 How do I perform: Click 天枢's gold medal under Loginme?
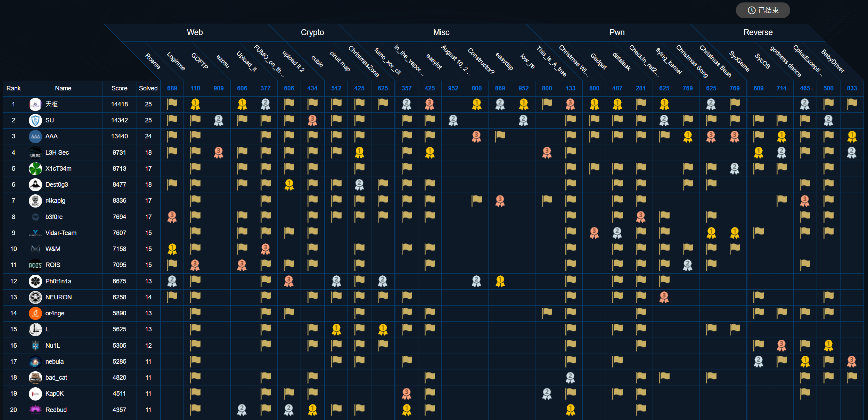(x=195, y=104)
